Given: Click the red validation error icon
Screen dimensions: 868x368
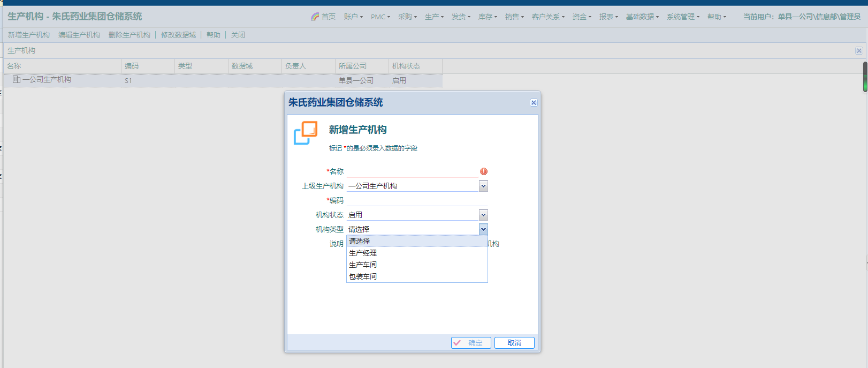Looking at the screenshot, I should coord(484,171).
